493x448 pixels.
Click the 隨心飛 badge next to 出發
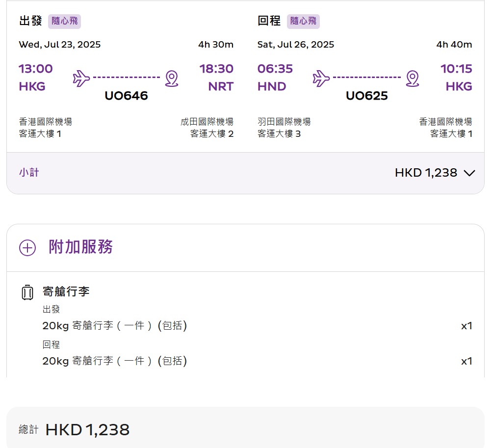click(x=64, y=21)
